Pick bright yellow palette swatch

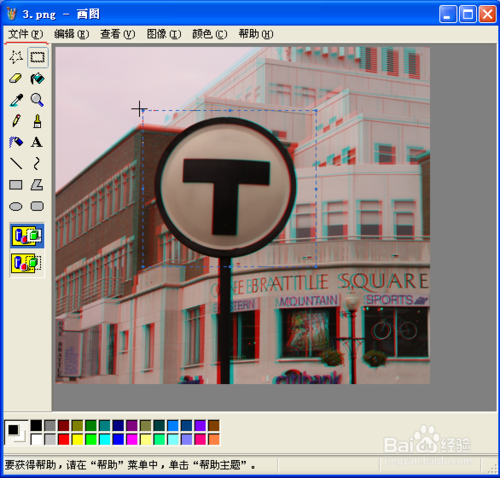(77, 439)
